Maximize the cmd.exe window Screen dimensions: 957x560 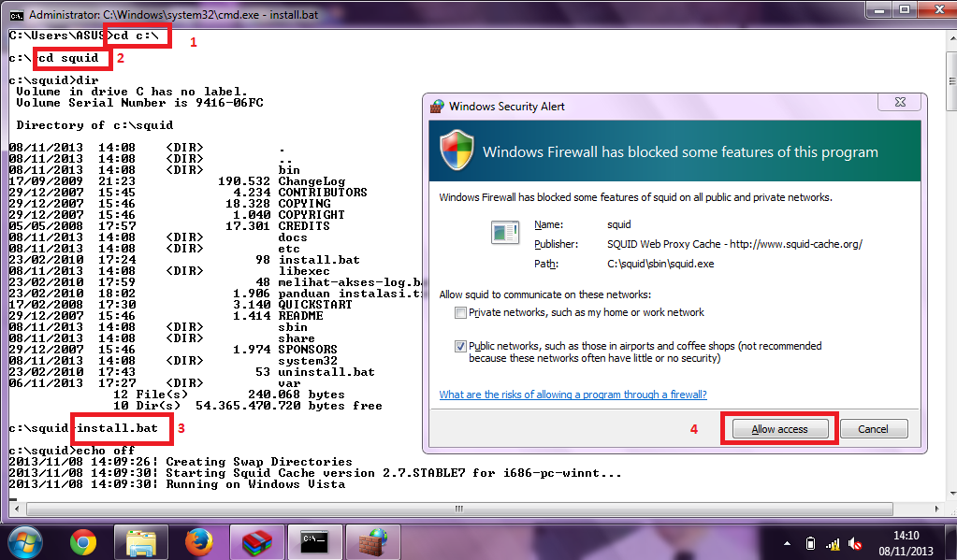click(905, 9)
